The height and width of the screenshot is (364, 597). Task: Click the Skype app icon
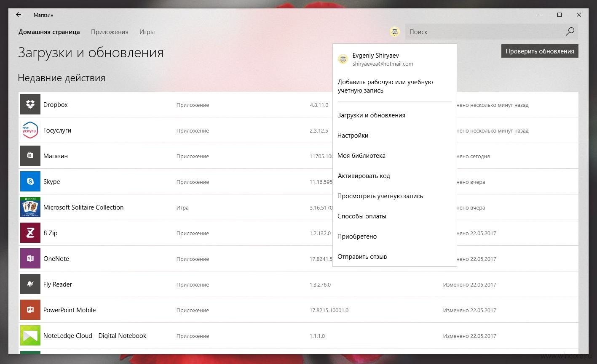pos(30,182)
